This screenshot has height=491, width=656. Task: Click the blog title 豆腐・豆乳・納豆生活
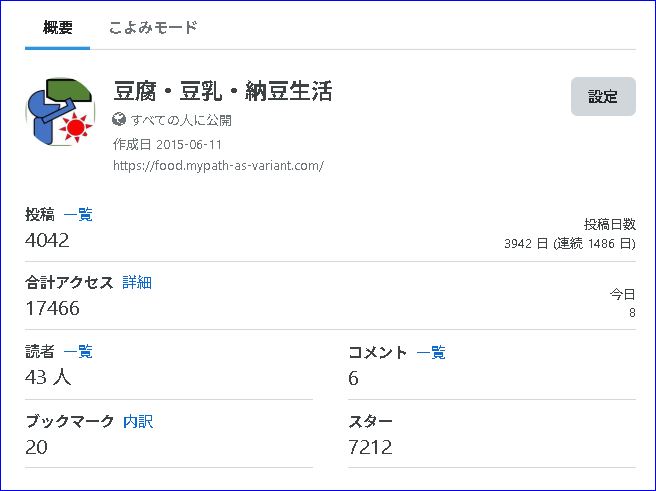[223, 91]
